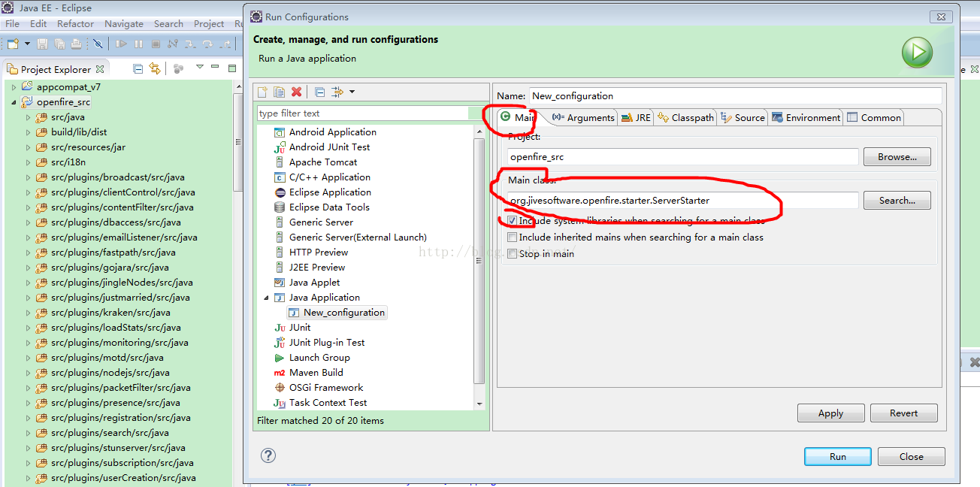This screenshot has width=980, height=487.
Task: Click the type filter text field
Action: pyautogui.click(x=364, y=113)
